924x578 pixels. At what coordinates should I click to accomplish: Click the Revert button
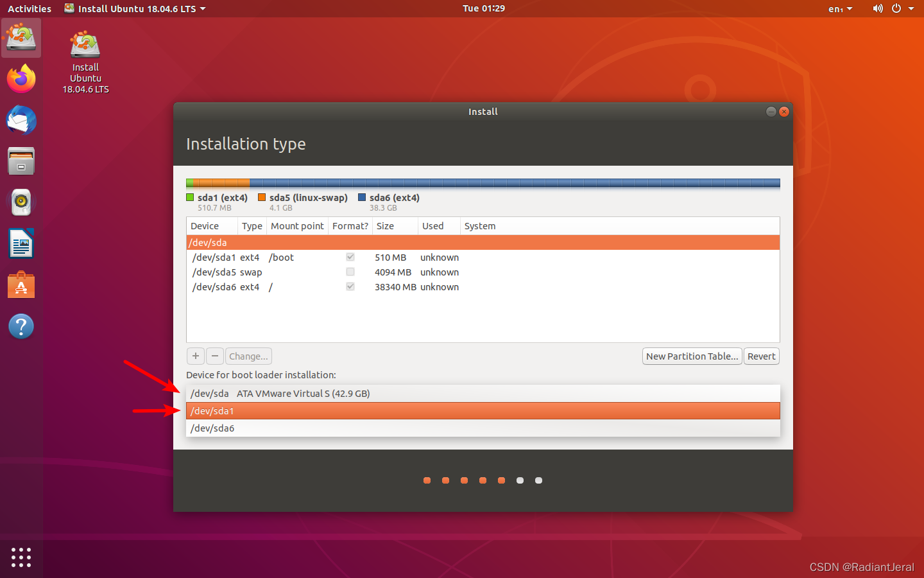(x=762, y=356)
